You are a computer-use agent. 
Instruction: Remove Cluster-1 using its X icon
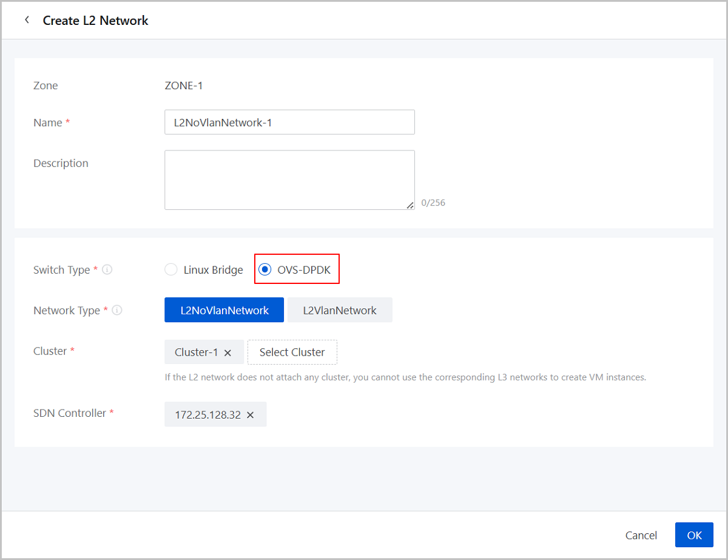point(228,353)
